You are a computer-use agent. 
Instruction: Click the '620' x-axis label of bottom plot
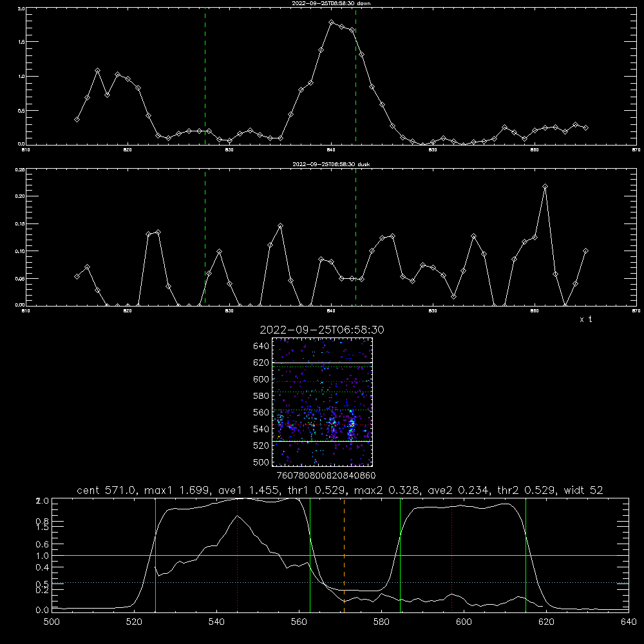[x=546, y=622]
